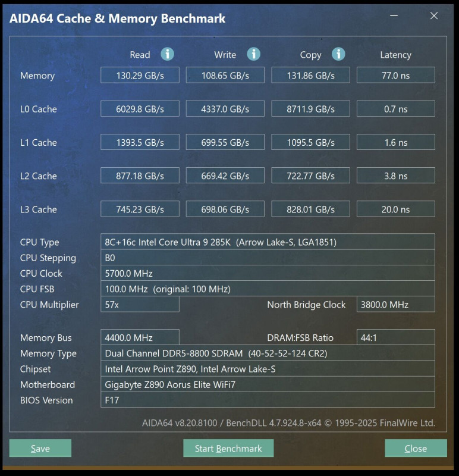Click Motherboard field Gigabyte Z890 Aorus Elite
Viewport: 459px width, 476px height.
tap(268, 384)
